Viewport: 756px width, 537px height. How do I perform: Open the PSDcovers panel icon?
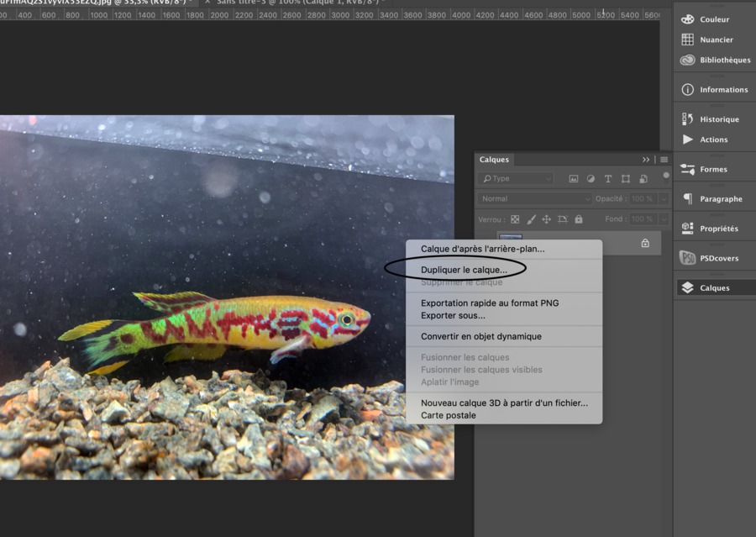click(x=687, y=258)
